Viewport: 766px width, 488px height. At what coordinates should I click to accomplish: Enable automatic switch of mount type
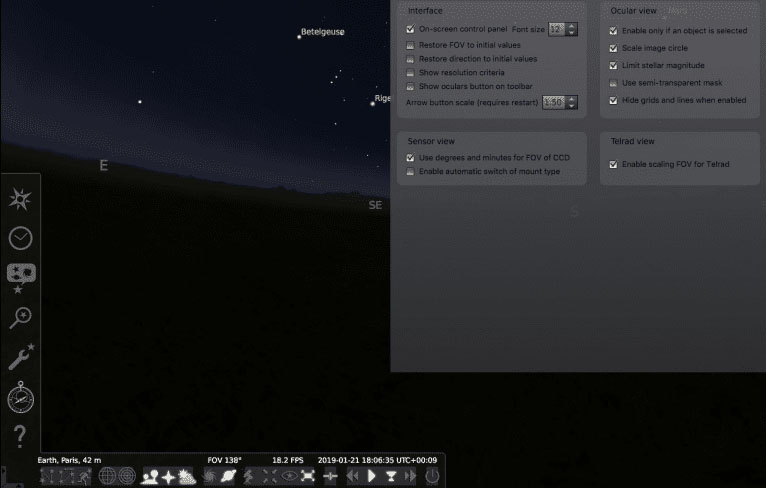pyautogui.click(x=410, y=172)
